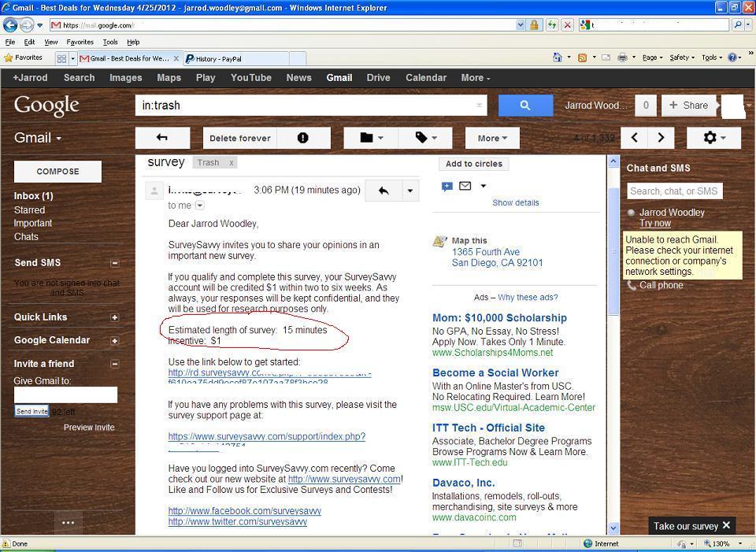Open the File menu
Screen dimensions: 756x552
10,42
